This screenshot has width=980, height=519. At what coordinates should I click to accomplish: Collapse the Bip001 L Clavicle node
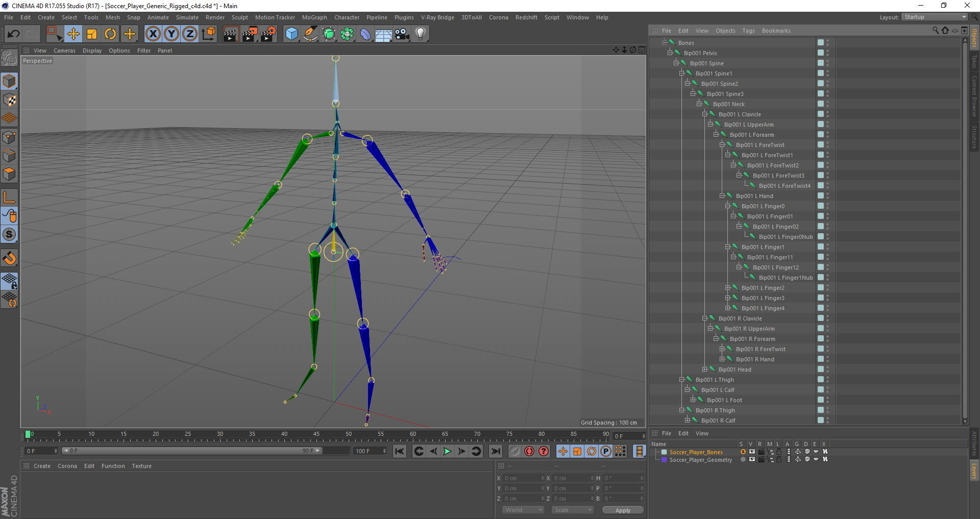(705, 114)
